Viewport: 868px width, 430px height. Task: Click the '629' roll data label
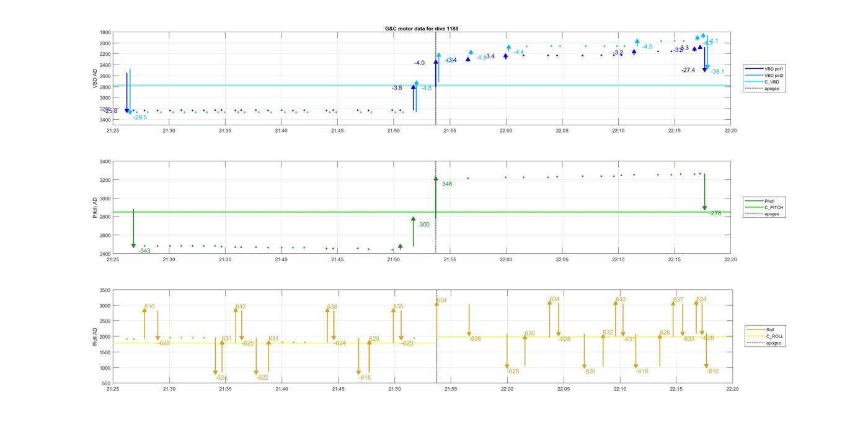[374, 339]
